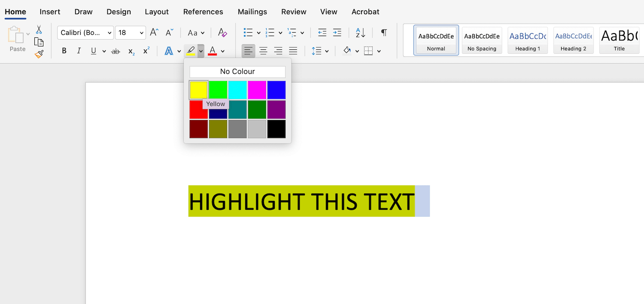Go to the Mailings tab
The width and height of the screenshot is (644, 304).
click(252, 12)
